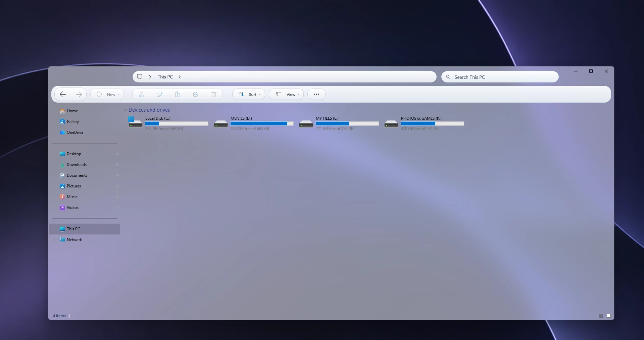This screenshot has width=644, height=340.
Task: Click the '221 GB free of 475 GB' text
Action: pyautogui.click(x=335, y=129)
